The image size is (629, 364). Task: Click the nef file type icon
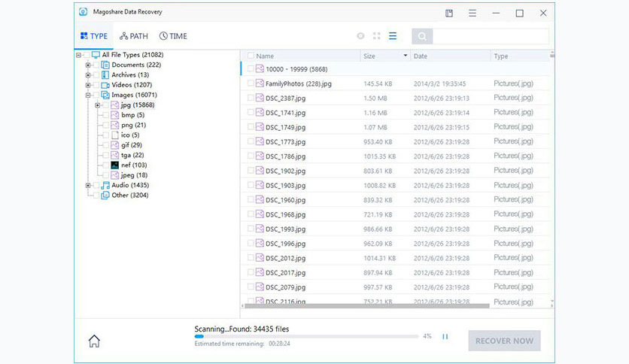pyautogui.click(x=114, y=165)
